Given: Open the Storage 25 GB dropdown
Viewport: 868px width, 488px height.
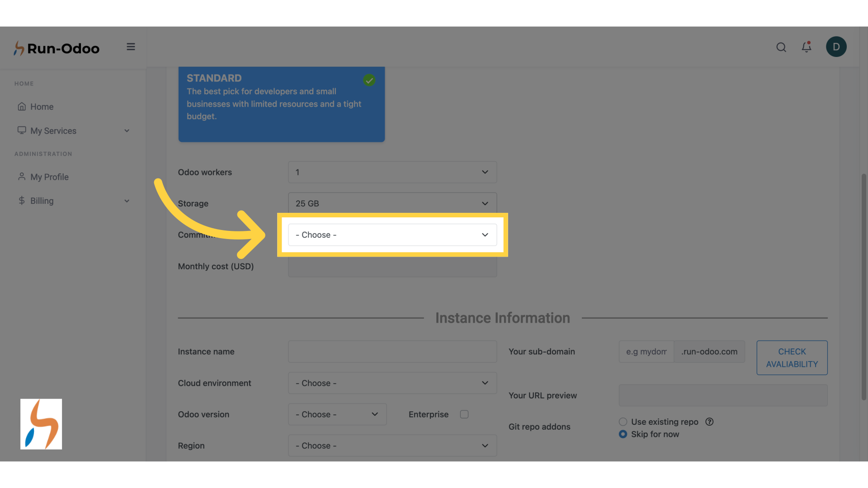Looking at the screenshot, I should tap(392, 203).
